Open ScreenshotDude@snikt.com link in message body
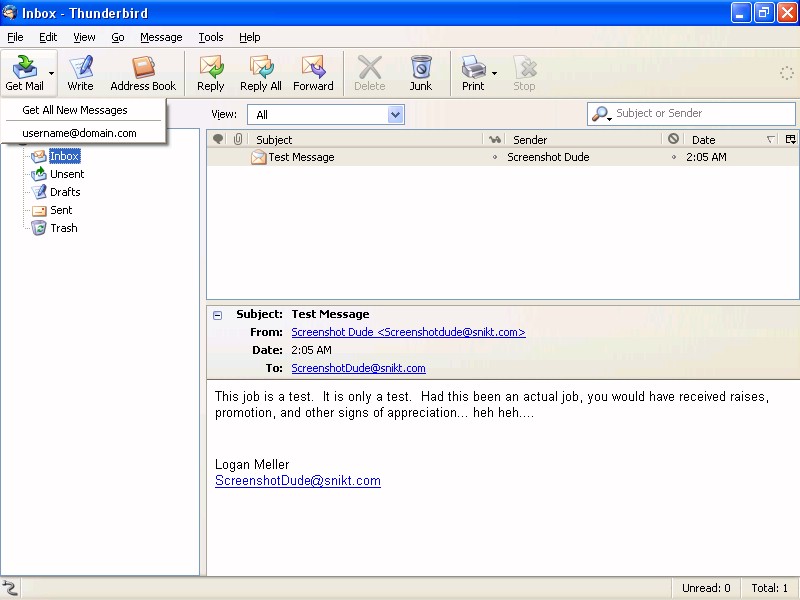The width and height of the screenshot is (800, 600). click(297, 481)
